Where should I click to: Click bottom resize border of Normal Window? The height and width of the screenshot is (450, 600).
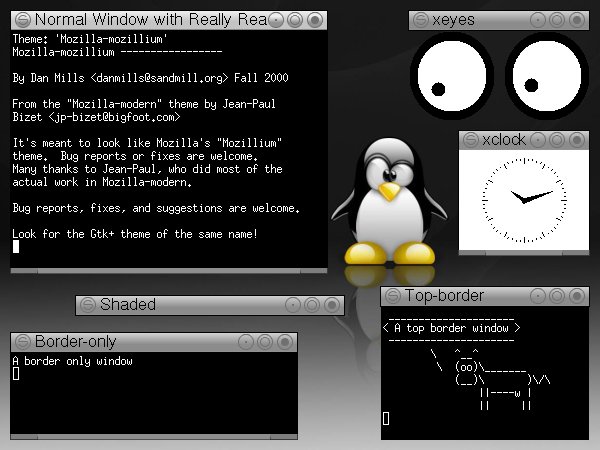(x=169, y=271)
